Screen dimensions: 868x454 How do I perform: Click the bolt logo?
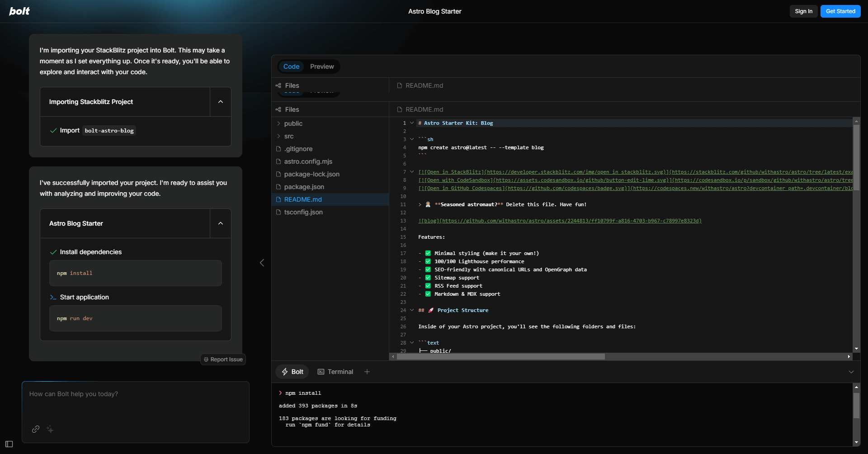(19, 11)
